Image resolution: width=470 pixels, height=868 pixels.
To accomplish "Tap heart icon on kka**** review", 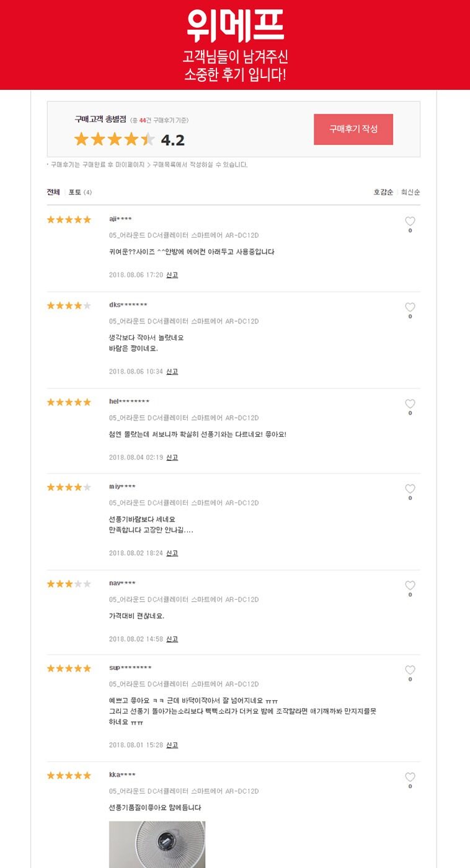I will [410, 777].
